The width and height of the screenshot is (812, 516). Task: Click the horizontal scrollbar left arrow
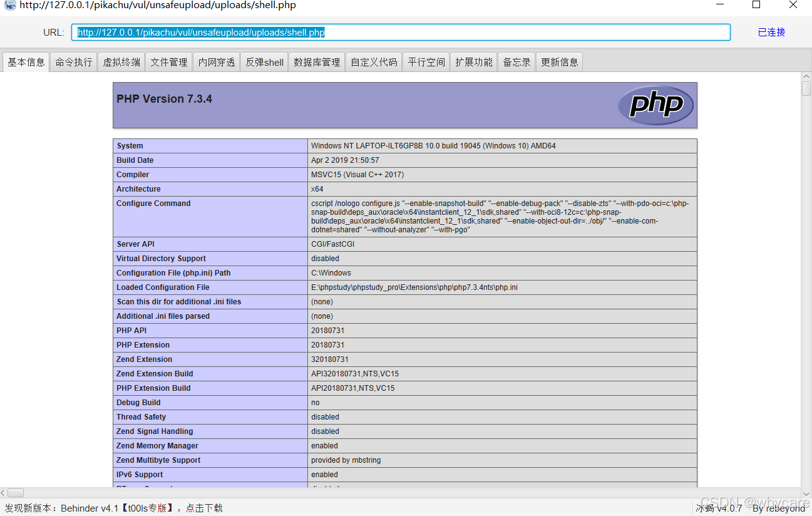point(3,493)
